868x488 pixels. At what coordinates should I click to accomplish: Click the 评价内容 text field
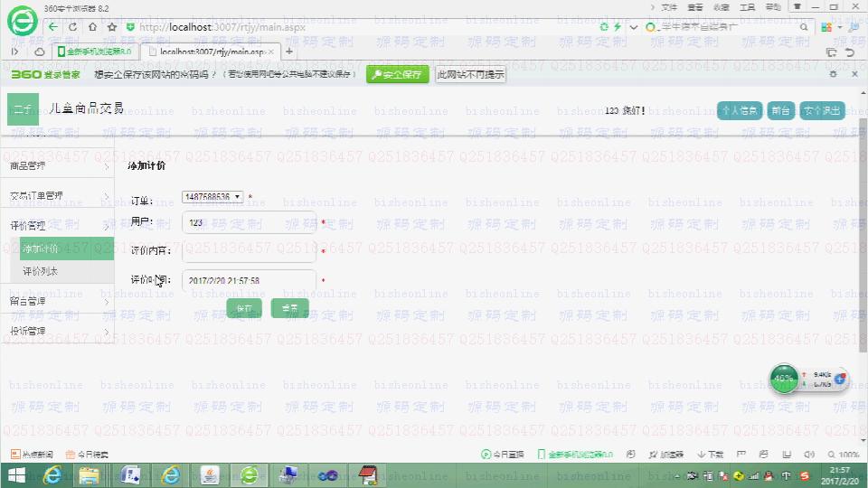click(250, 250)
